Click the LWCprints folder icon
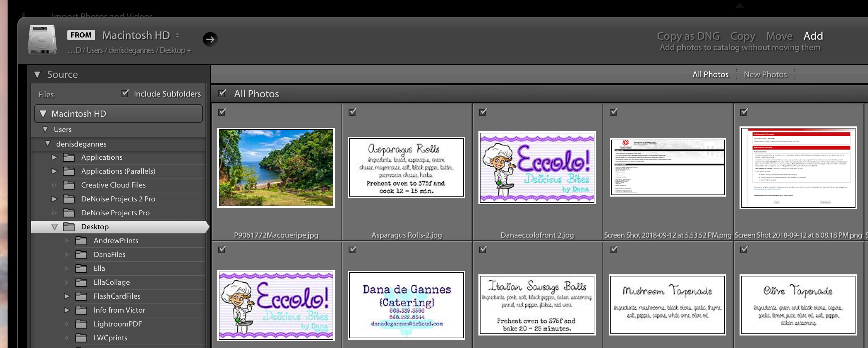This screenshot has width=868, height=348. tap(81, 338)
